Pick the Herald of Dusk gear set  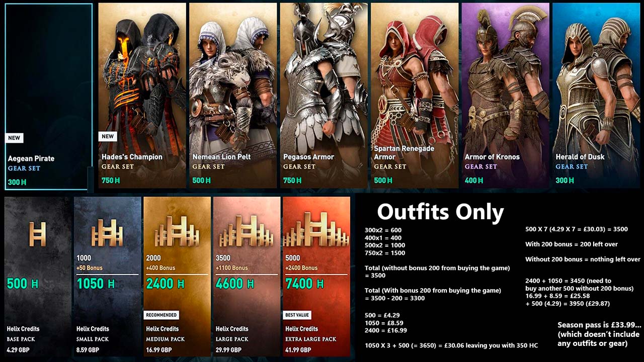point(597,96)
